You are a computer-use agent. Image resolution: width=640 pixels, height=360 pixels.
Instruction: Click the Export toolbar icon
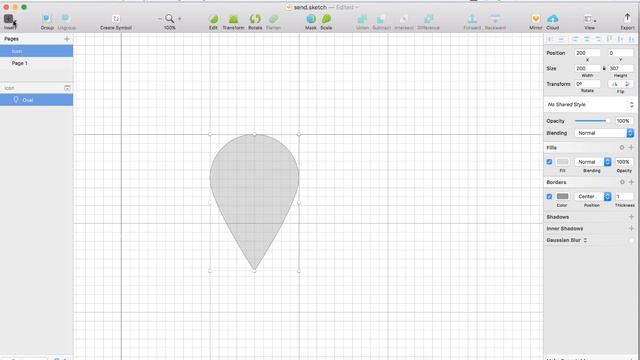(x=627, y=18)
